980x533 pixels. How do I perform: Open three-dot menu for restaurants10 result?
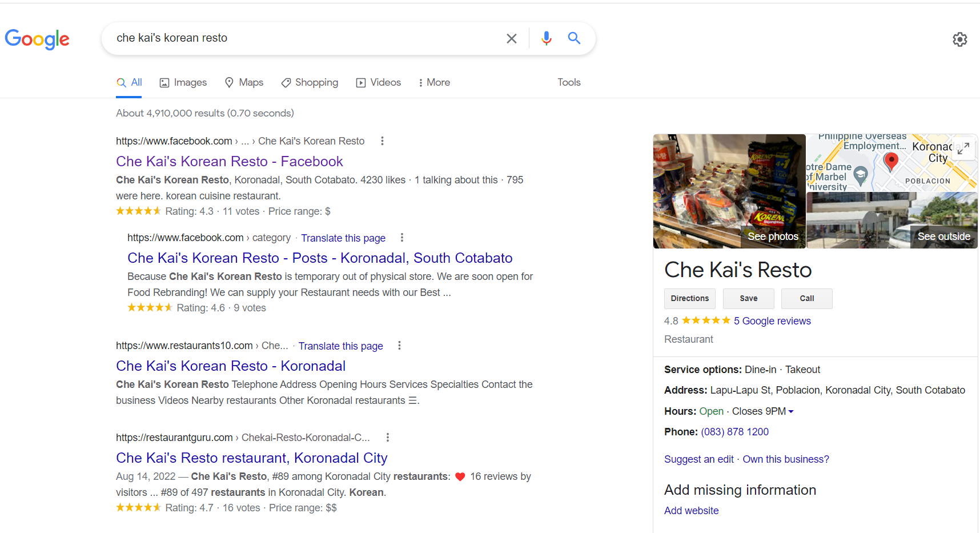pyautogui.click(x=399, y=346)
